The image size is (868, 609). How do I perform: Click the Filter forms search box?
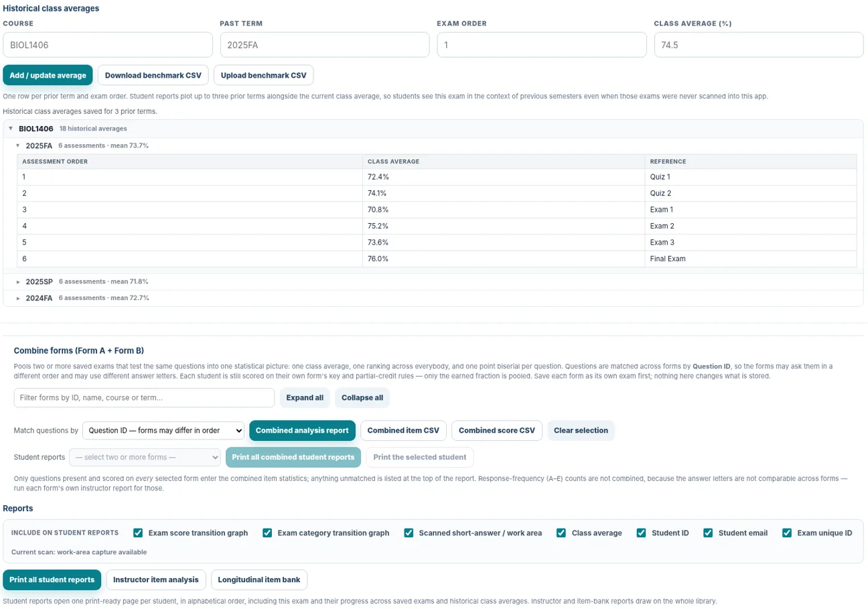coord(144,397)
